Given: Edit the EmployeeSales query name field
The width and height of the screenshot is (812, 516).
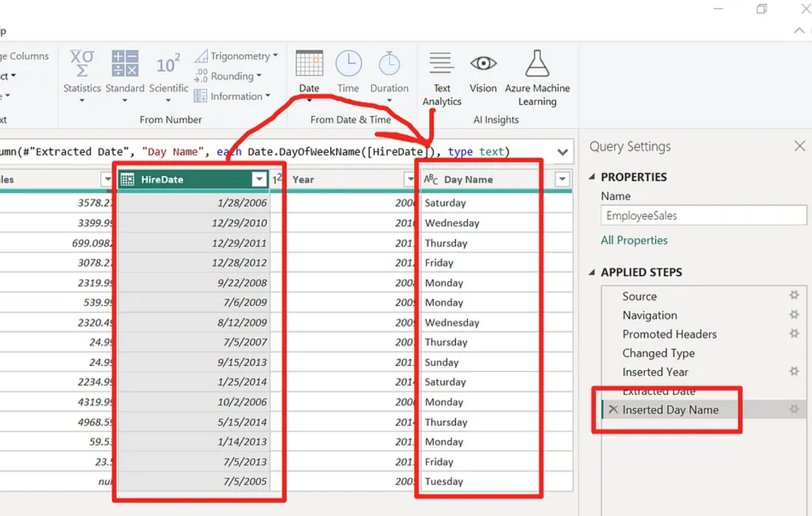Looking at the screenshot, I should (702, 215).
